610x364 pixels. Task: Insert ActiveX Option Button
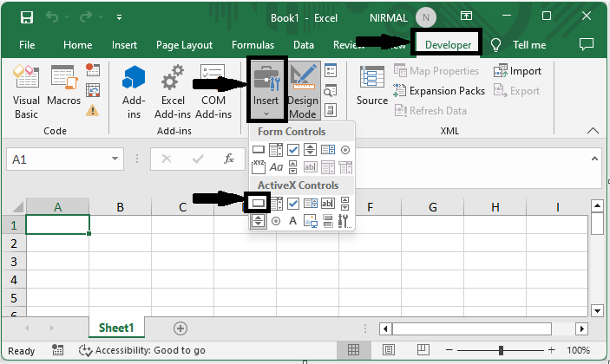(x=276, y=221)
